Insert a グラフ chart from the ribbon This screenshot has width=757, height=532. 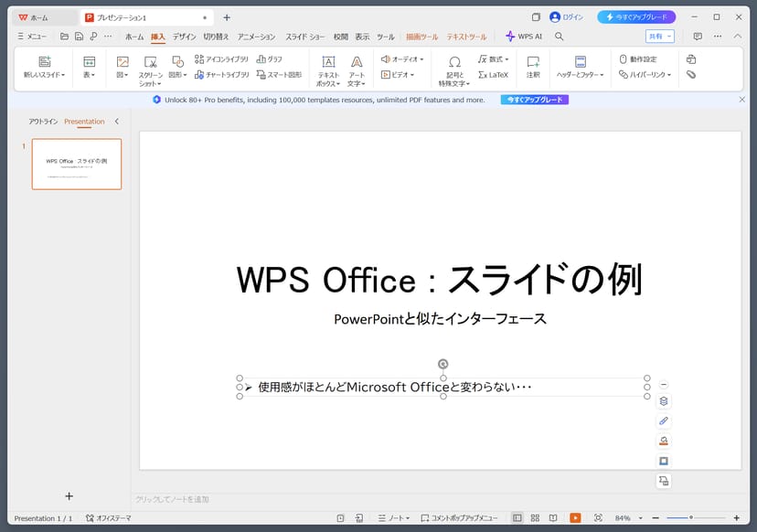click(269, 59)
